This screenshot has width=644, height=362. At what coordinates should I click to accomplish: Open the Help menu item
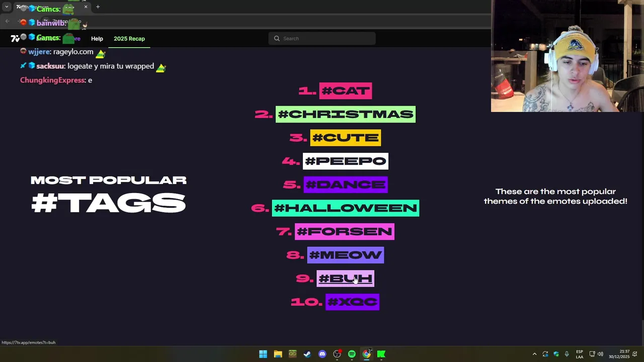pyautogui.click(x=97, y=39)
